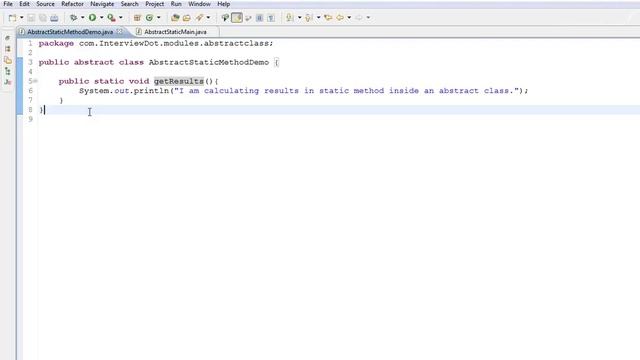Click the second left sidebar view icon
The image size is (640, 360).
coord(7,49)
